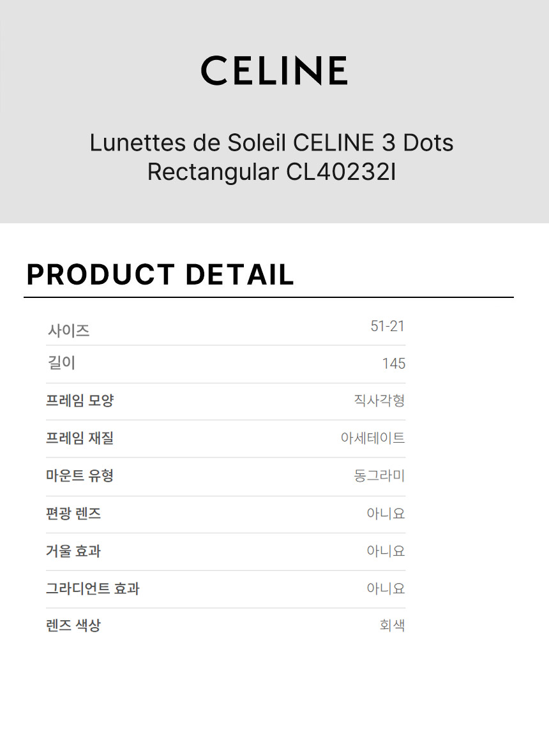
Task: Click the 길이 row label
Action: [x=62, y=363]
